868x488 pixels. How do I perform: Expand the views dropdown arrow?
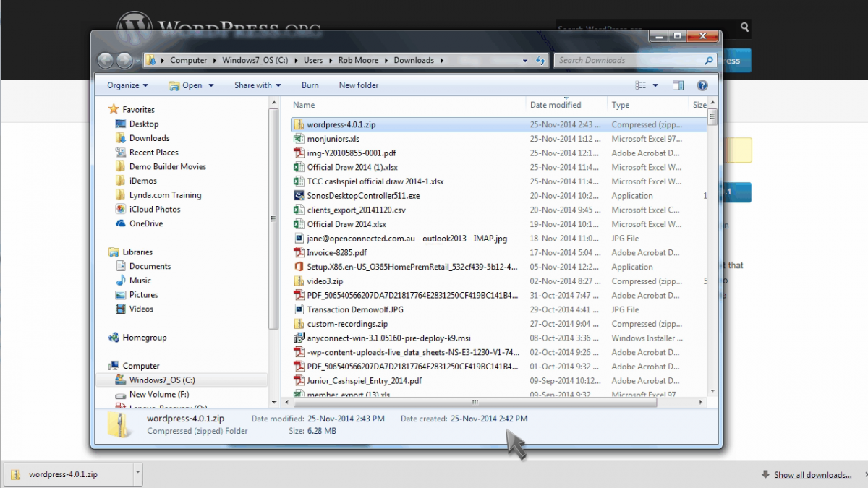(655, 85)
